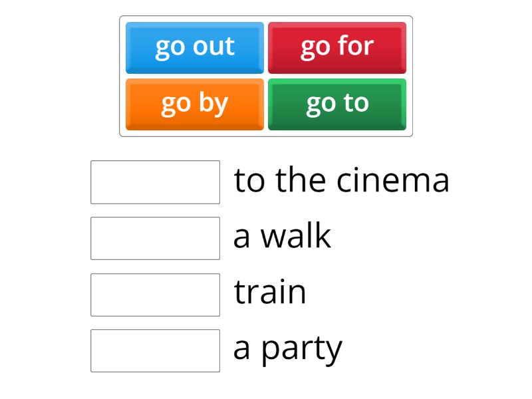
Task: Click the "a party" phrase text
Action: tap(287, 349)
